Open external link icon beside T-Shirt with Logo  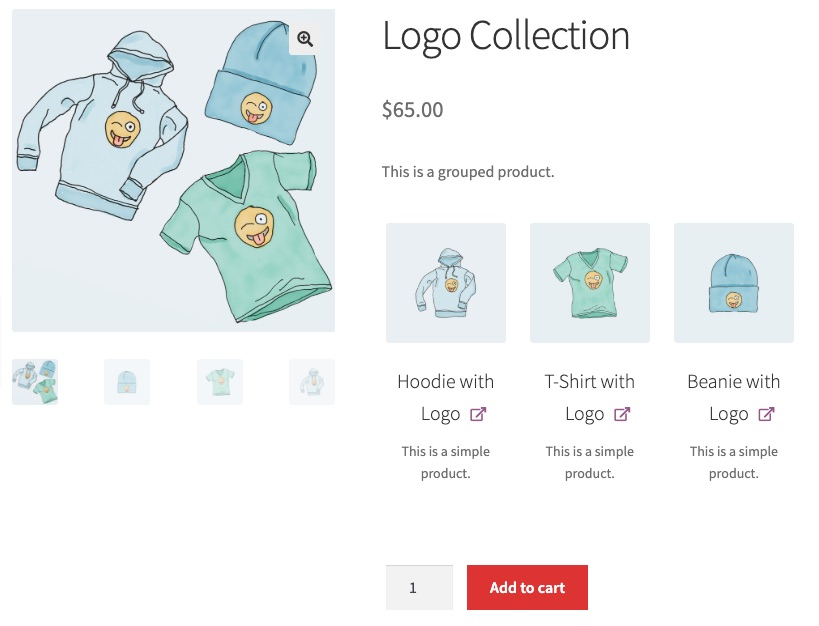(622, 414)
